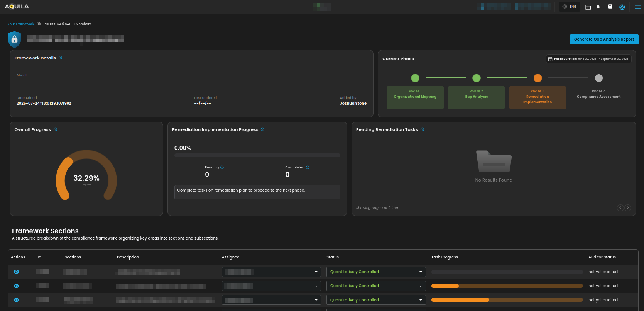The height and width of the screenshot is (311, 644).
Task: Open the second row's Assignee dropdown
Action: tap(271, 286)
